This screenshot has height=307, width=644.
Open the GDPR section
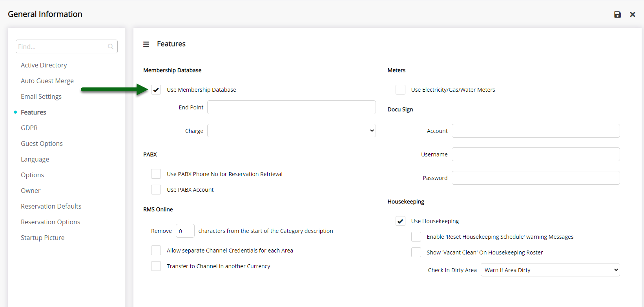pyautogui.click(x=29, y=128)
